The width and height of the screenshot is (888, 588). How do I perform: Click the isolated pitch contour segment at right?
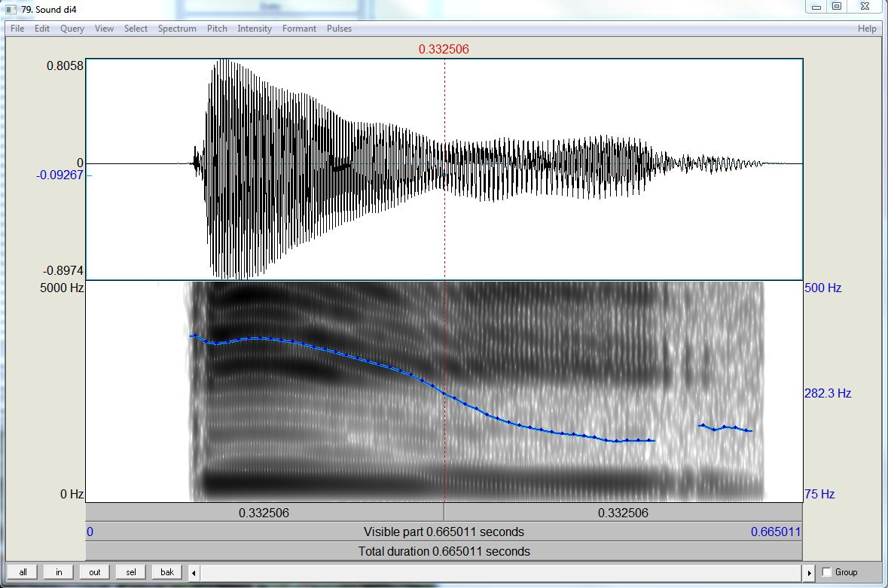click(725, 428)
